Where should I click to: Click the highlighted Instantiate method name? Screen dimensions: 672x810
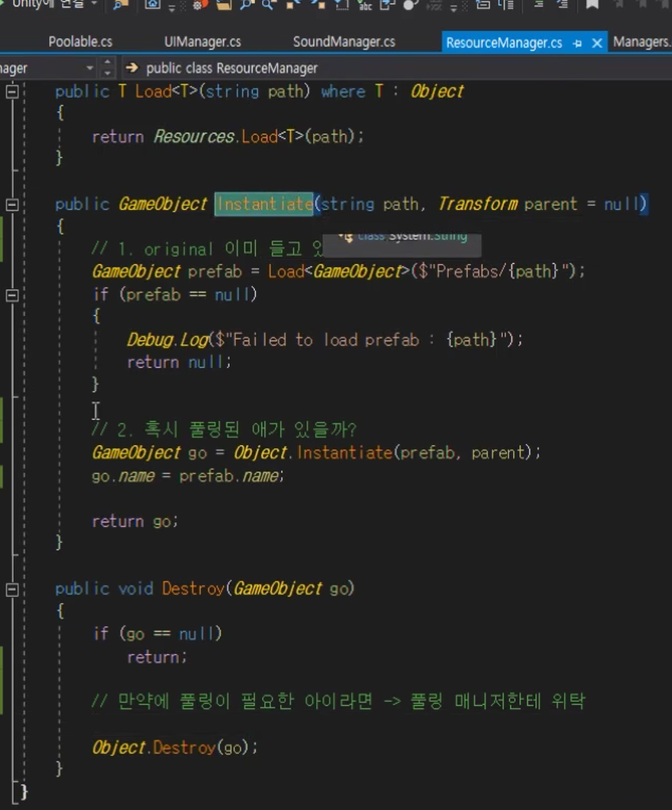[x=264, y=204]
